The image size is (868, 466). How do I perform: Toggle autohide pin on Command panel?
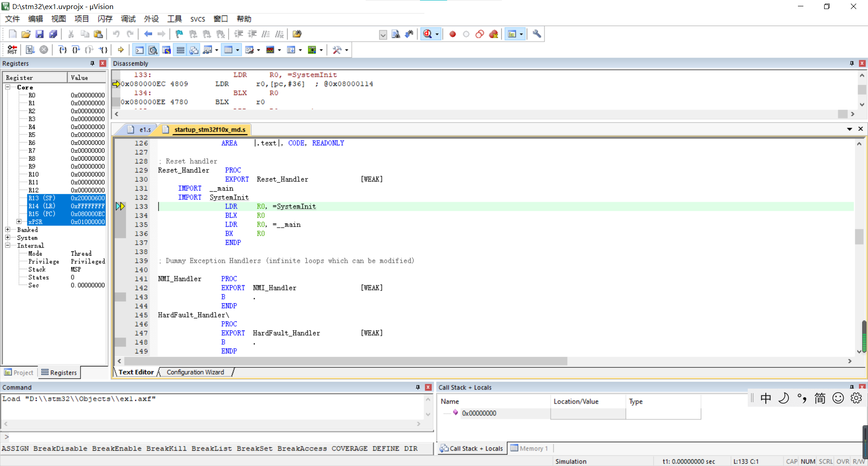(418, 387)
